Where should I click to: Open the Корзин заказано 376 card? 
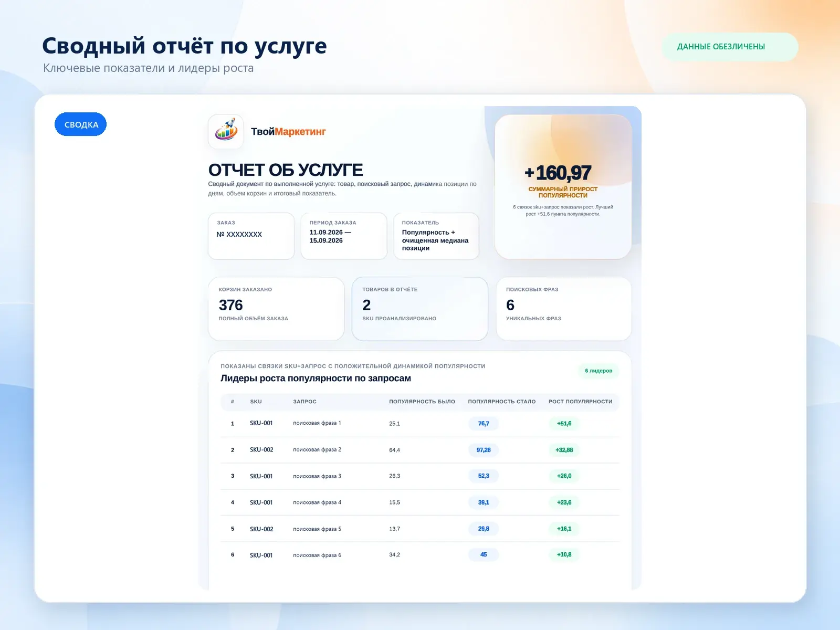pyautogui.click(x=276, y=309)
